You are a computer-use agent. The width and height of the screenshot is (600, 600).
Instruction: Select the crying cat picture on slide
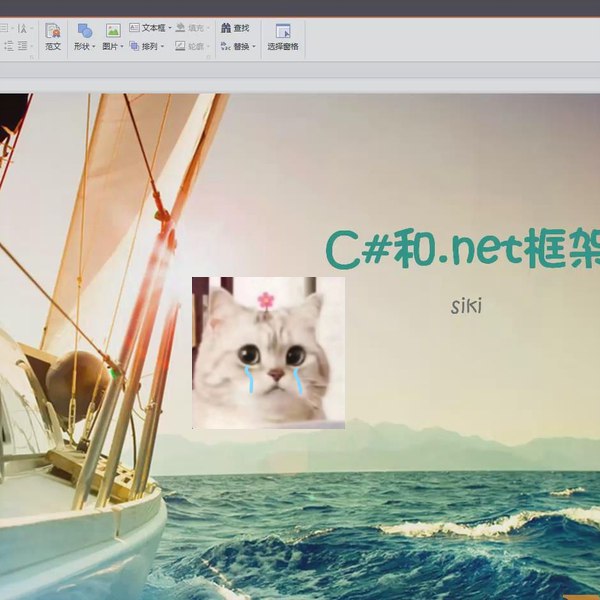(x=268, y=353)
